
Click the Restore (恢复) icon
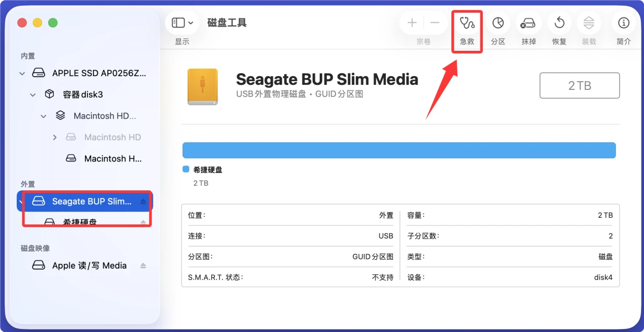coord(559,23)
